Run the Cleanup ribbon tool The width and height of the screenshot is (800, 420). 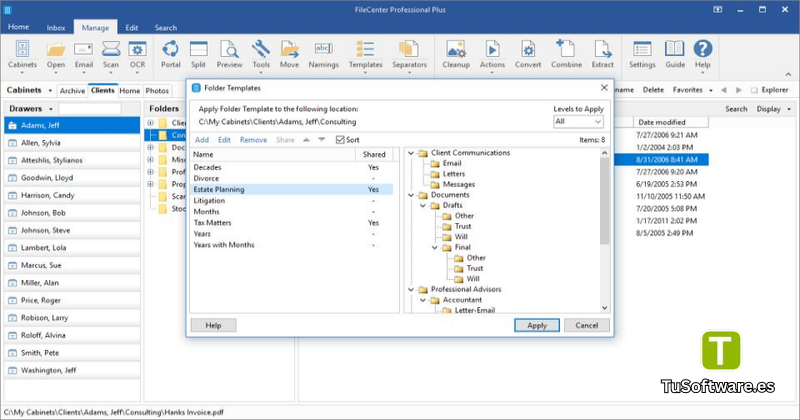point(456,55)
